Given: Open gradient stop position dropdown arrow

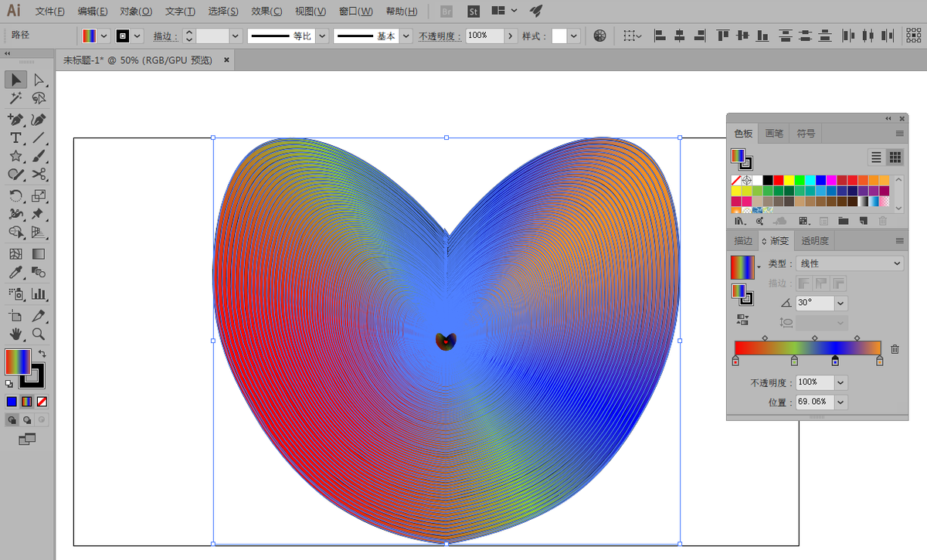Looking at the screenshot, I should pos(840,402).
